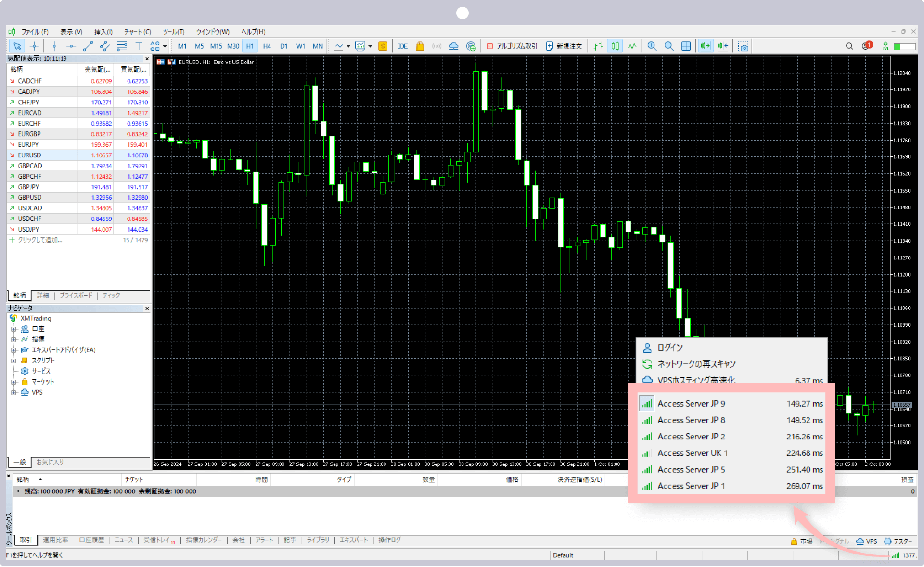Select the text label tool
This screenshot has width=924, height=567.
point(139,46)
